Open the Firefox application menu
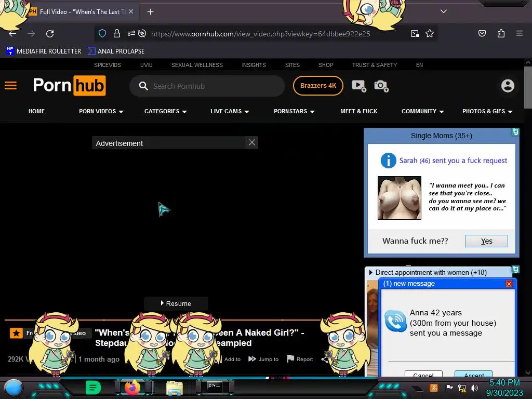 520,33
